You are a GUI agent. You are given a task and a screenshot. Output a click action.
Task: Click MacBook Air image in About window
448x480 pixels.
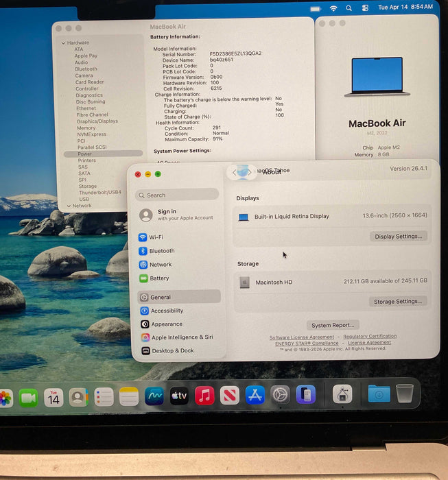[x=377, y=77]
